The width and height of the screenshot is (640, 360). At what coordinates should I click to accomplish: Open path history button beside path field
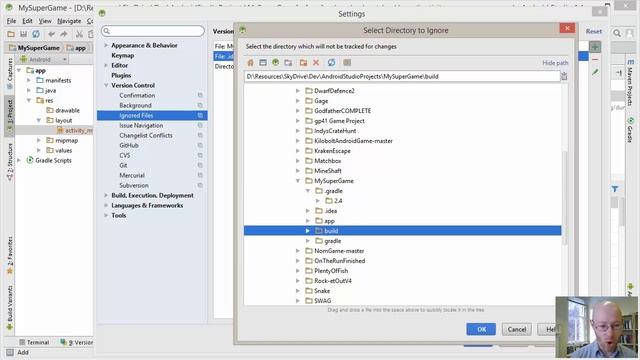pos(564,76)
